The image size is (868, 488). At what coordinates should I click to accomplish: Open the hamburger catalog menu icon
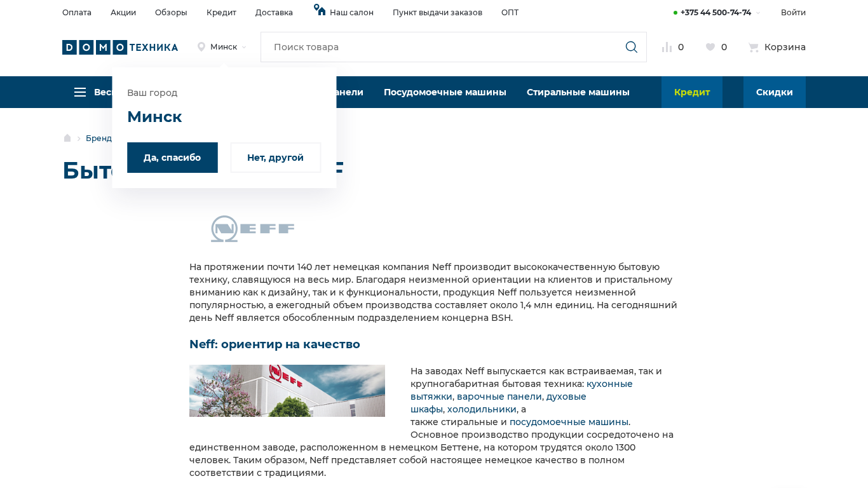point(80,92)
